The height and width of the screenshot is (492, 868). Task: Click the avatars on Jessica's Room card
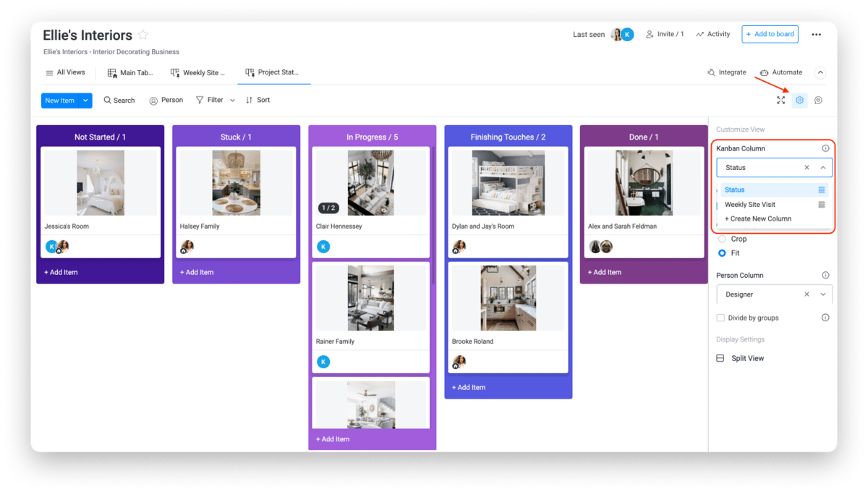click(x=57, y=247)
